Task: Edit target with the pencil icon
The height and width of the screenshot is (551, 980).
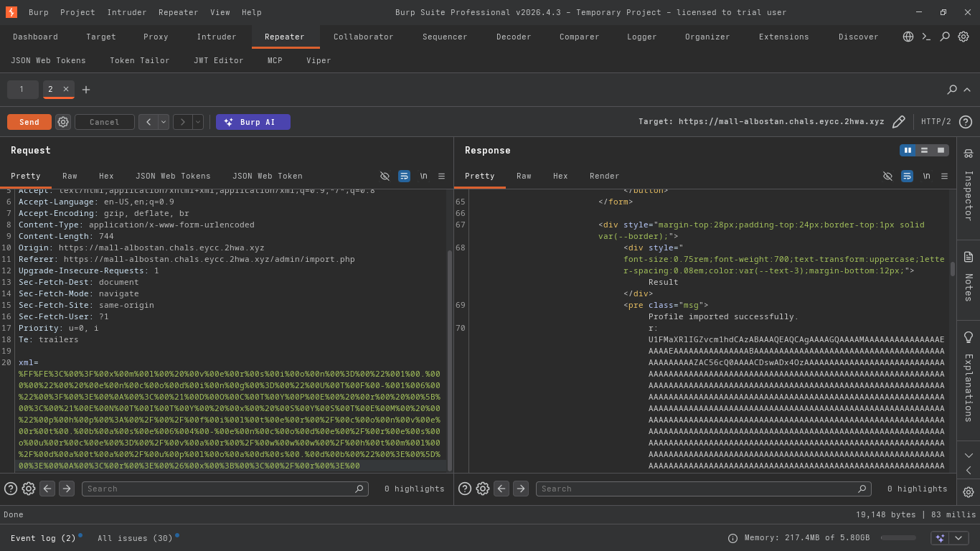Action: [898, 122]
